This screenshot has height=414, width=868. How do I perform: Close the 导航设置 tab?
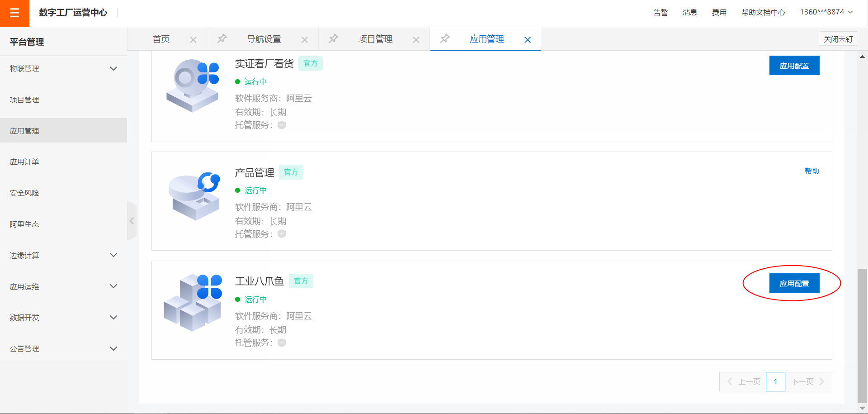(x=305, y=40)
